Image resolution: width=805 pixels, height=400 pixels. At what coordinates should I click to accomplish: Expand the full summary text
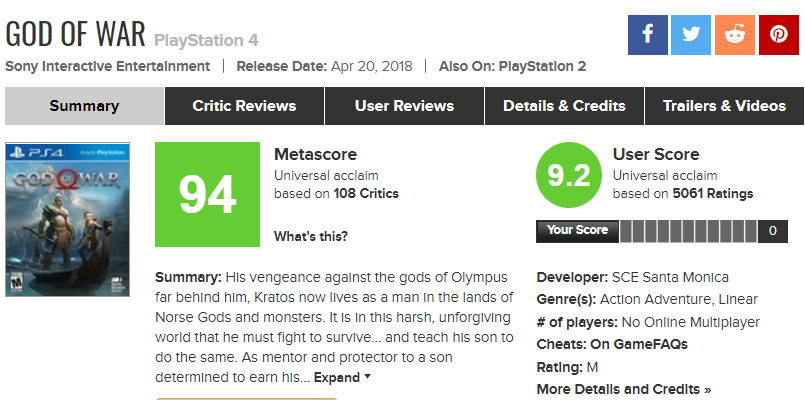[342, 378]
